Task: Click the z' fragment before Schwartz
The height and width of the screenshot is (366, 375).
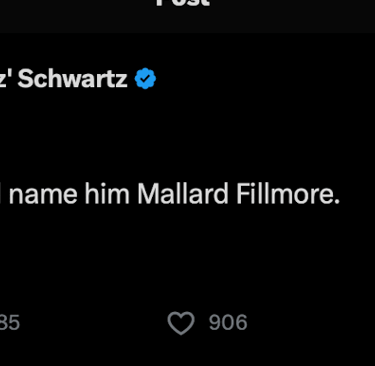Action: click(x=6, y=79)
